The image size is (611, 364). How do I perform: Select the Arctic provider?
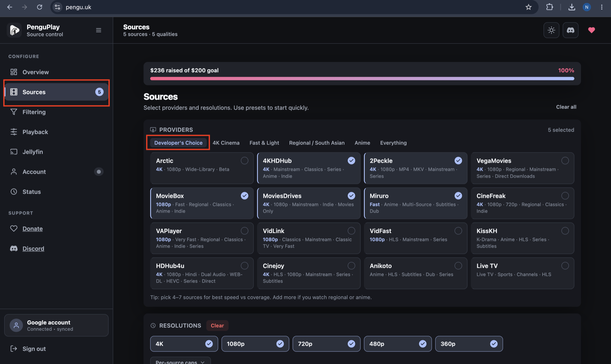(x=202, y=168)
